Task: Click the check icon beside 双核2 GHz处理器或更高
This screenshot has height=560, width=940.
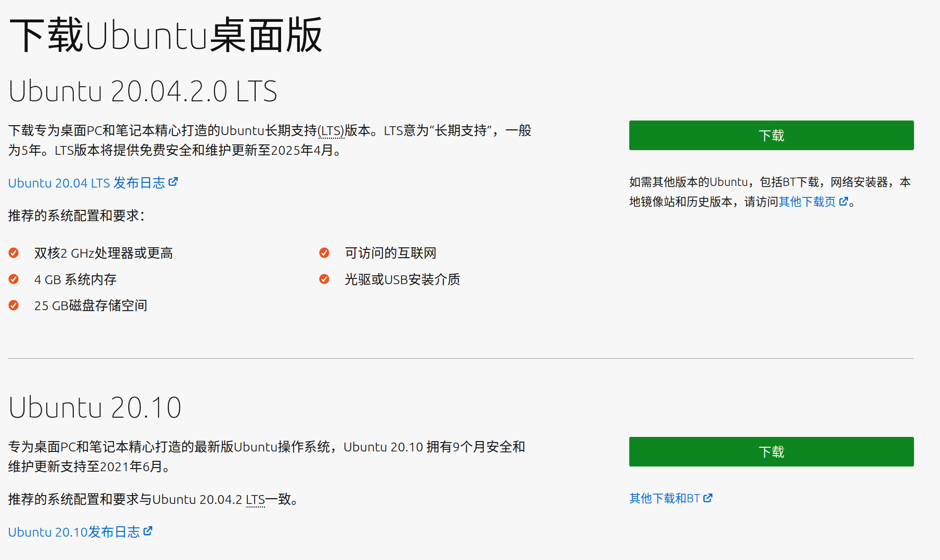Action: [x=14, y=253]
